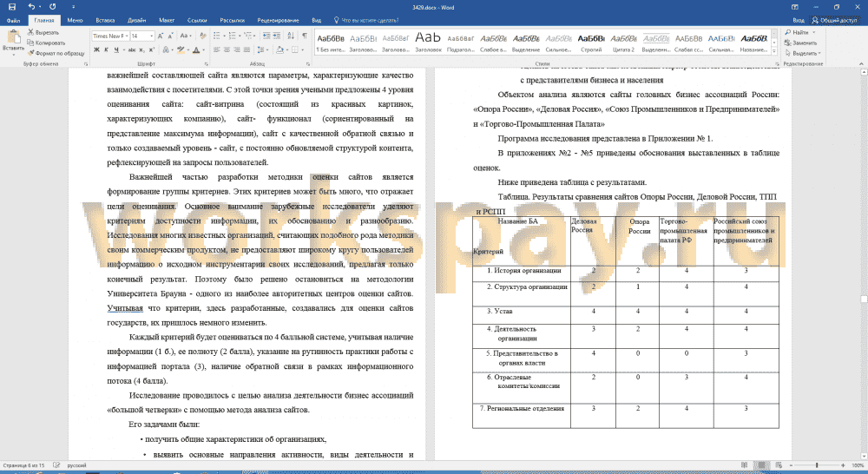Redo the last action with the repeat arrow
The width and height of the screenshot is (868, 474).
coord(53,7)
